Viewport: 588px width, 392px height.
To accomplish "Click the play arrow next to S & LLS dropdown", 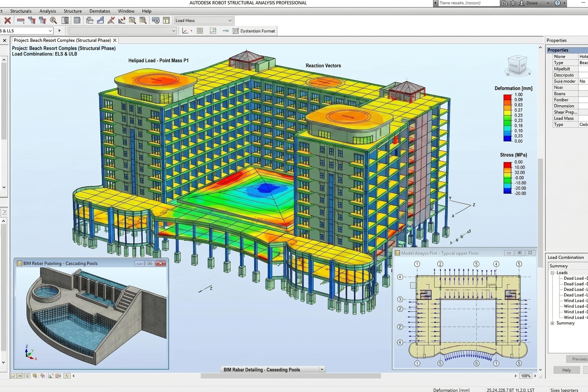I will point(59,31).
